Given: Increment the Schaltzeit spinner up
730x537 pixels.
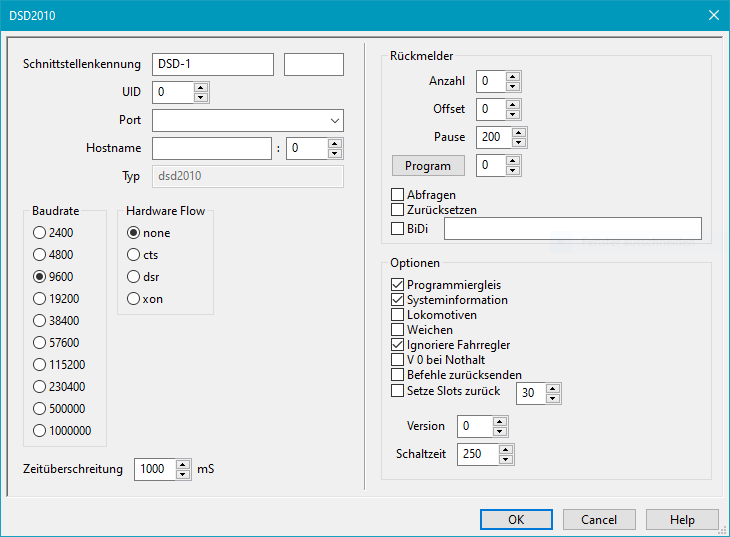Looking at the screenshot, I should (506, 450).
